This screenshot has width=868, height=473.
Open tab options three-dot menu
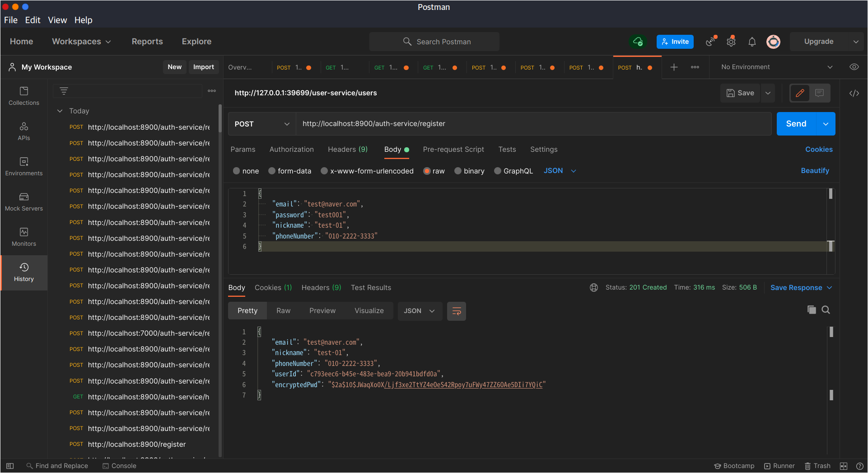695,67
